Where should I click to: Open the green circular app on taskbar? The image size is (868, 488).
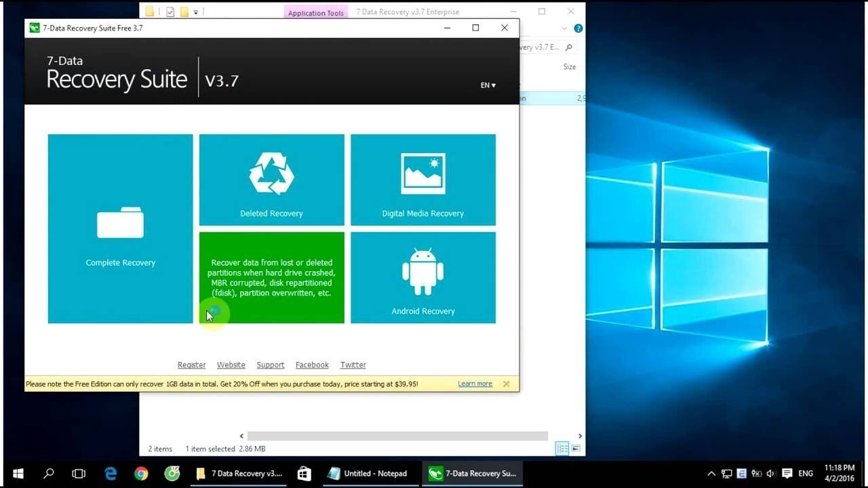(x=172, y=474)
